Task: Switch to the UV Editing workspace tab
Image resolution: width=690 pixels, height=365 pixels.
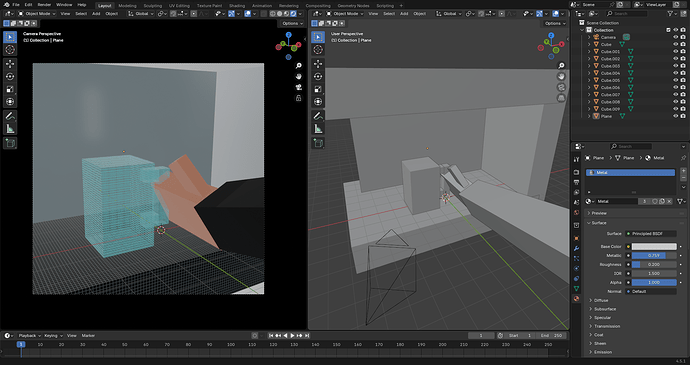Action: [x=179, y=6]
